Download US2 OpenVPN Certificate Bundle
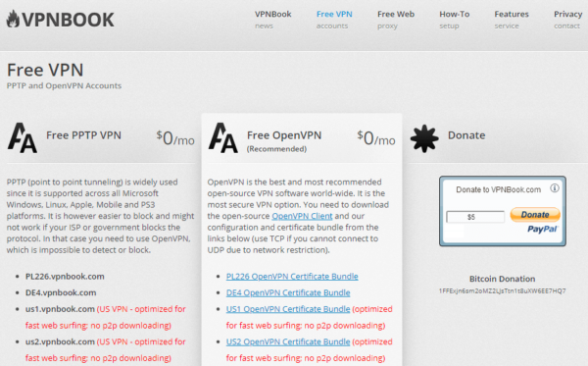 pos(287,341)
